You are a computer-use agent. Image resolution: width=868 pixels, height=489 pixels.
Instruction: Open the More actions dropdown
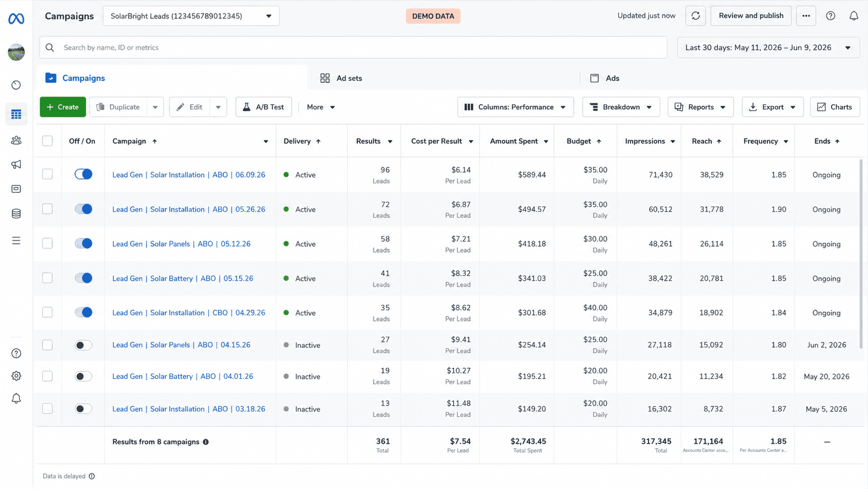[x=321, y=107]
